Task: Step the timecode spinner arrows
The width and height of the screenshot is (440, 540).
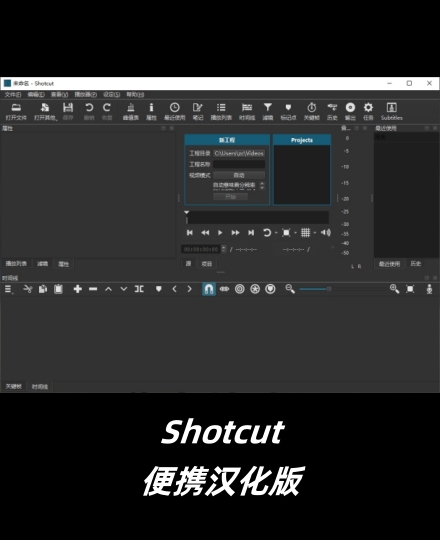Action: click(223, 249)
